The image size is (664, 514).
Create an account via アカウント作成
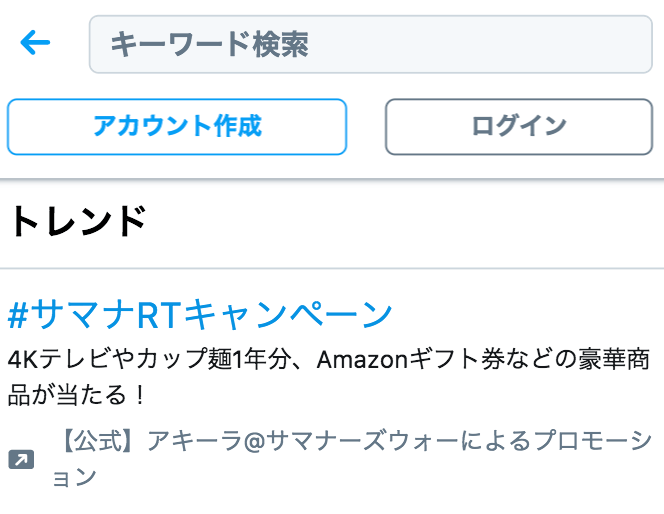click(x=177, y=126)
